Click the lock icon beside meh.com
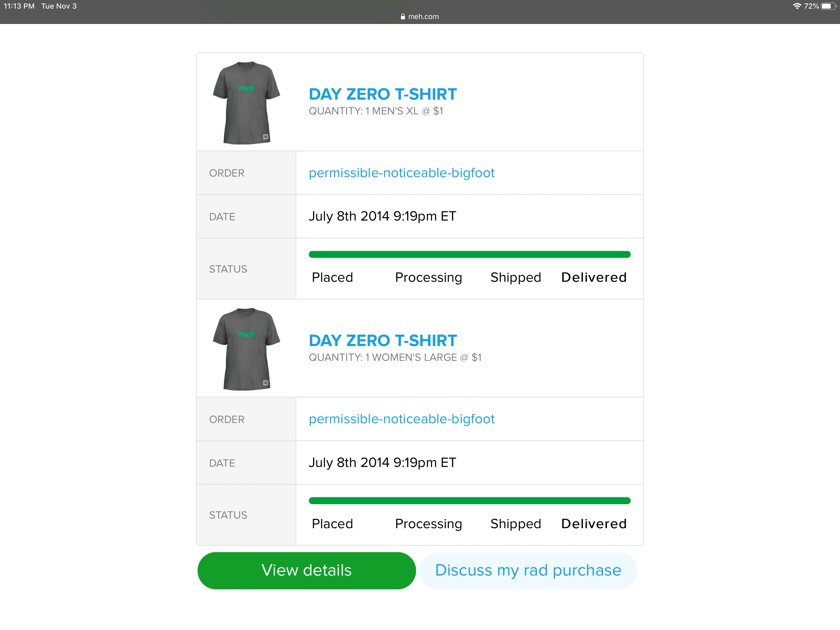The image size is (840, 630). pos(402,17)
